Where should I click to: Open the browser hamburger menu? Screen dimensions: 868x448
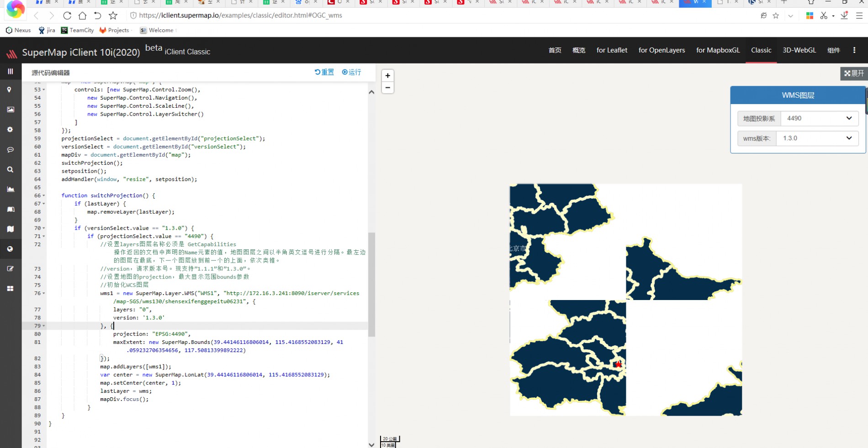point(859,16)
